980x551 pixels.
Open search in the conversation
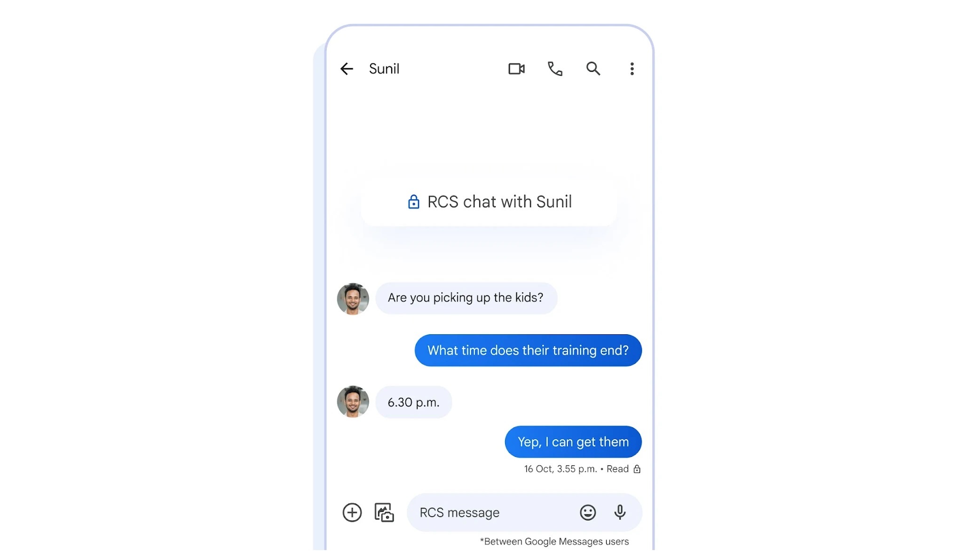coord(593,69)
